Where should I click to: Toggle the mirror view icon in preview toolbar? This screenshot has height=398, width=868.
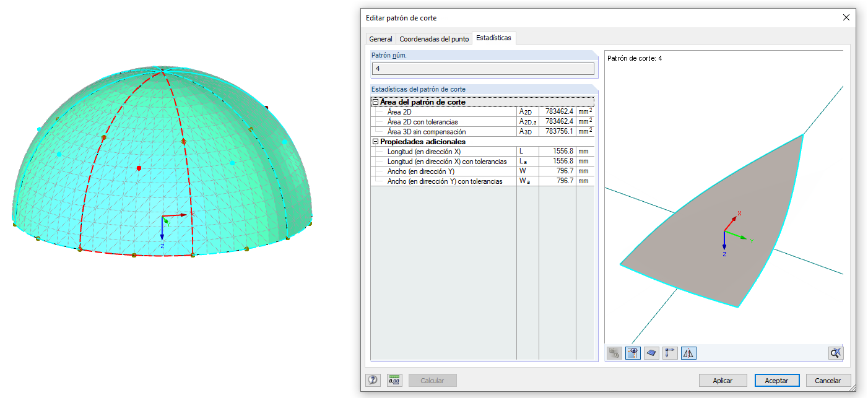coord(688,353)
